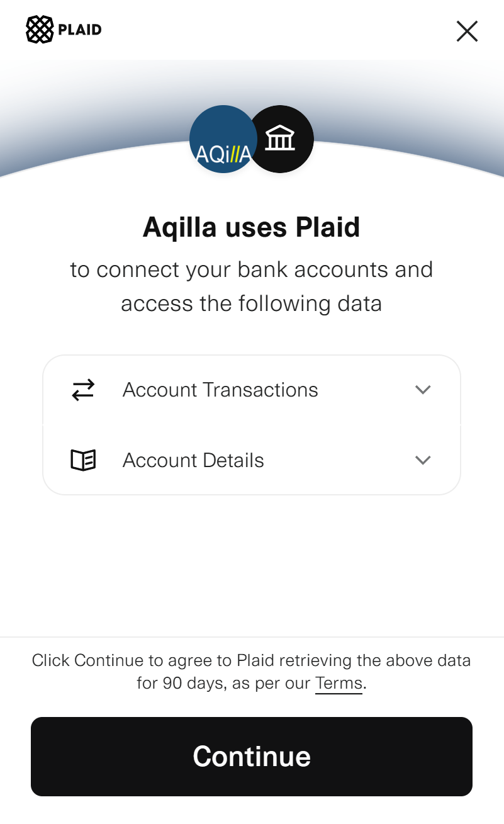Click the "Aqilla uses Plaid" heading
Image resolution: width=504 pixels, height=824 pixels.
(x=252, y=227)
